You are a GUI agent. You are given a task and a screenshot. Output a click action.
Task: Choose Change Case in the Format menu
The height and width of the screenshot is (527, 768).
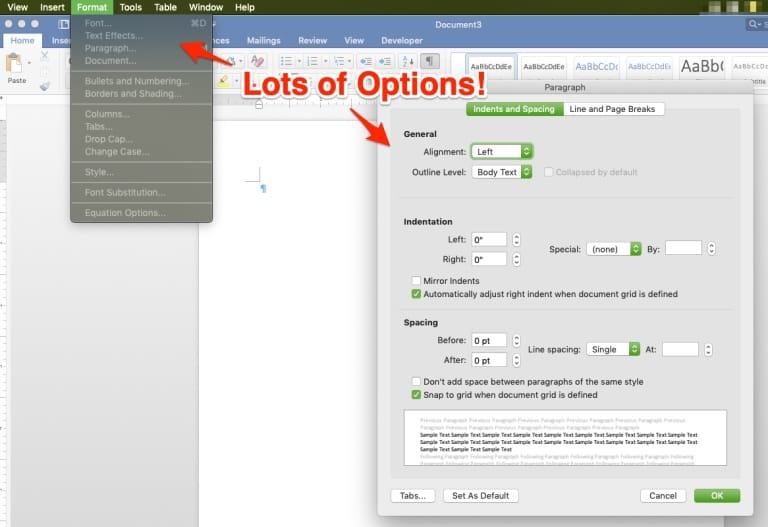142,152
